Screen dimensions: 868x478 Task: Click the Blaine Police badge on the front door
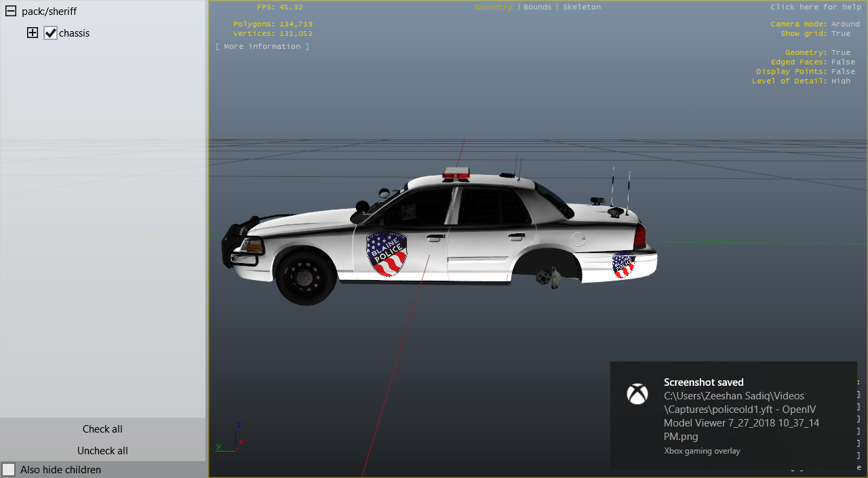[x=386, y=254]
